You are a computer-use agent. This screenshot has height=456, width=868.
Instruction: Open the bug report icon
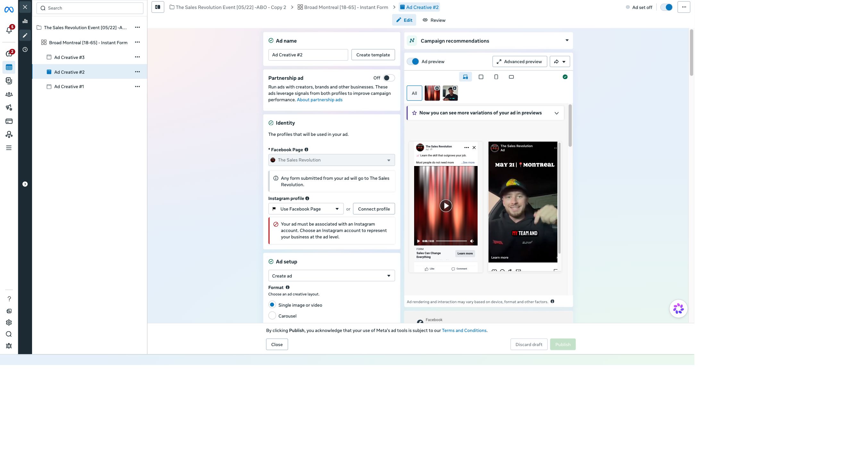tap(9, 346)
